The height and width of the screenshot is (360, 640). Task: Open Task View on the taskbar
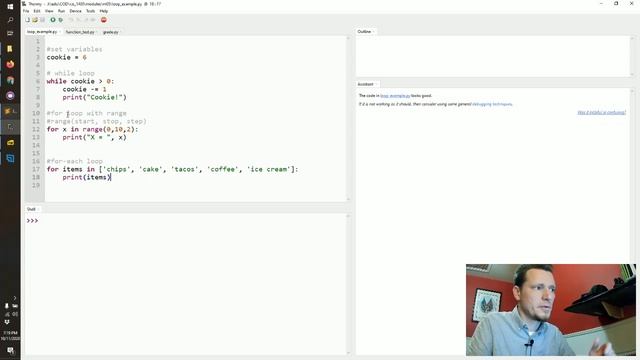10,33
